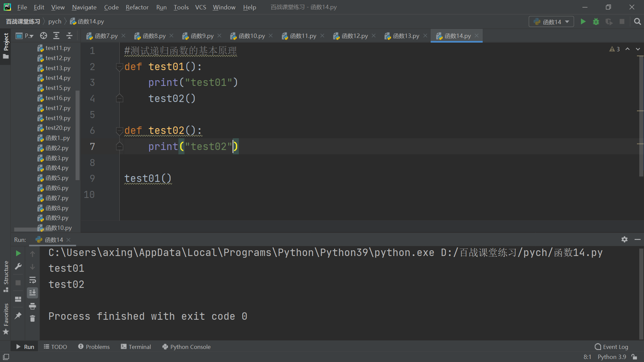Restore layout icon in Run panel
The height and width of the screenshot is (362, 644).
point(18,299)
